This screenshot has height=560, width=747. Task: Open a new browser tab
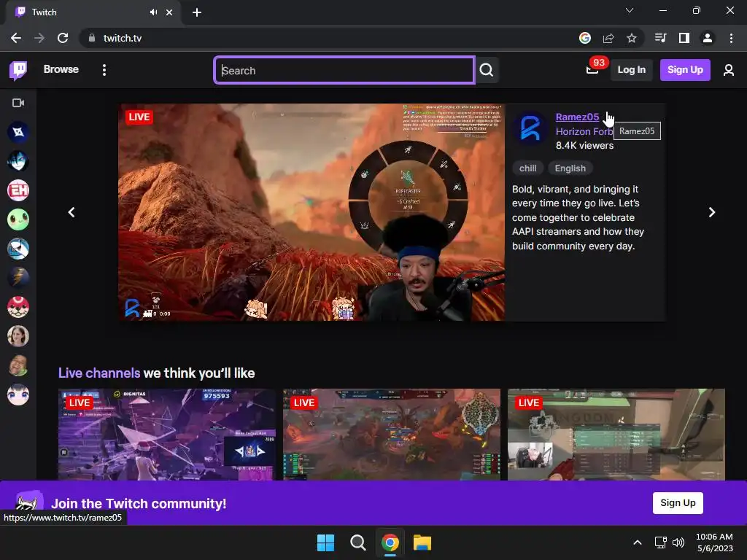tap(197, 12)
